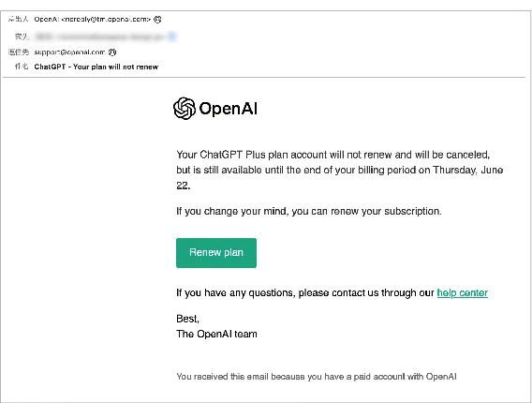This screenshot has width=532, height=403.
Task: Click the OpenAI wordmark text
Action: 228,109
